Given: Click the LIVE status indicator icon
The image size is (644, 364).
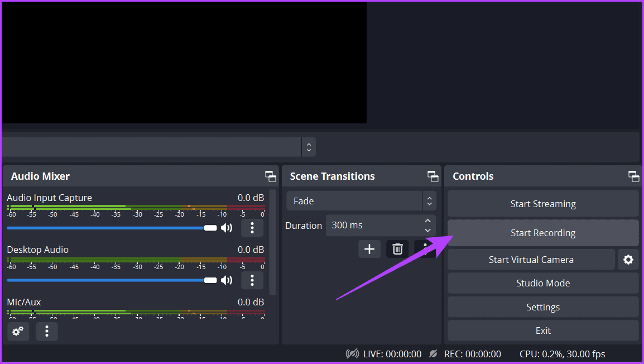Looking at the screenshot, I should [352, 354].
